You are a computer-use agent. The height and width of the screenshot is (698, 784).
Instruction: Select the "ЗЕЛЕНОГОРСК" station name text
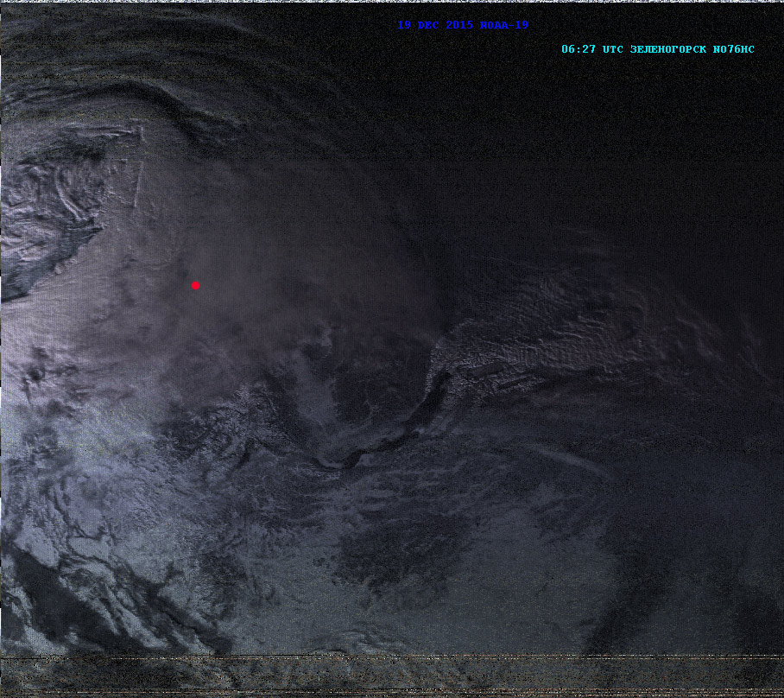point(668,49)
